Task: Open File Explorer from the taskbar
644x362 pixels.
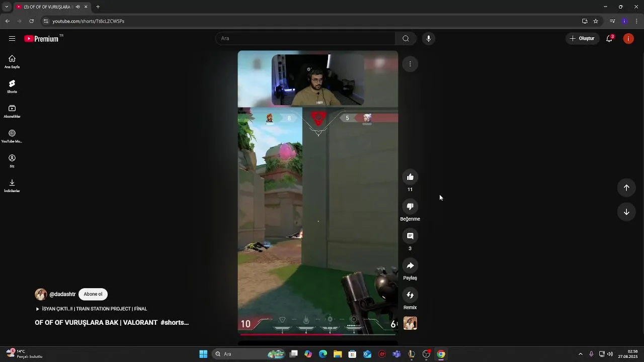Action: [x=338, y=354]
